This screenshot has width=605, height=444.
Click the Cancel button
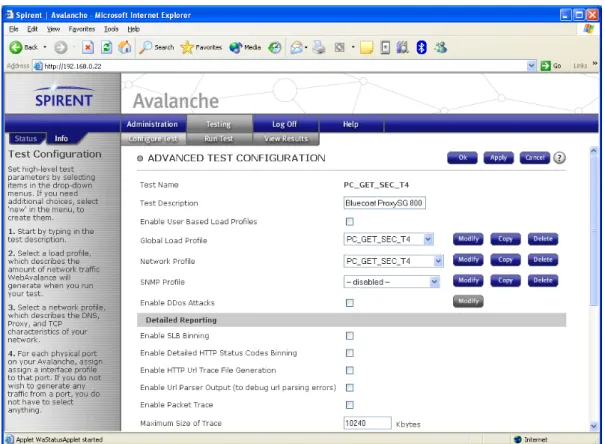(534, 158)
